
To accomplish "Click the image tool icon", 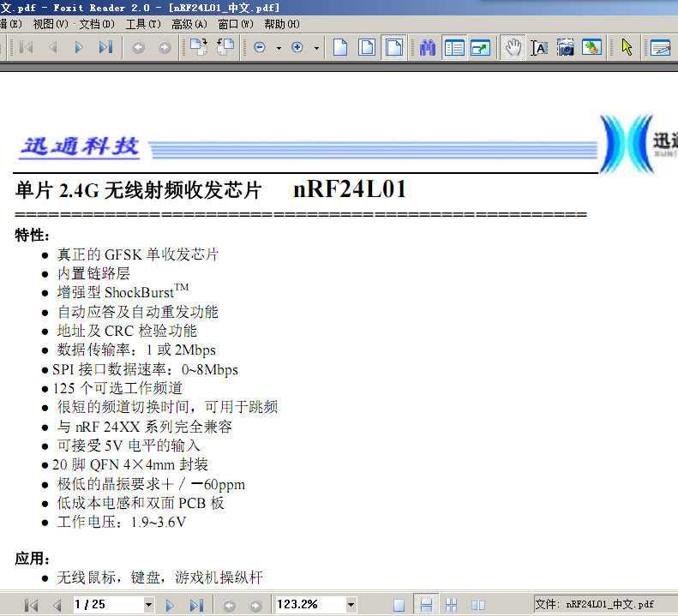I will click(591, 47).
